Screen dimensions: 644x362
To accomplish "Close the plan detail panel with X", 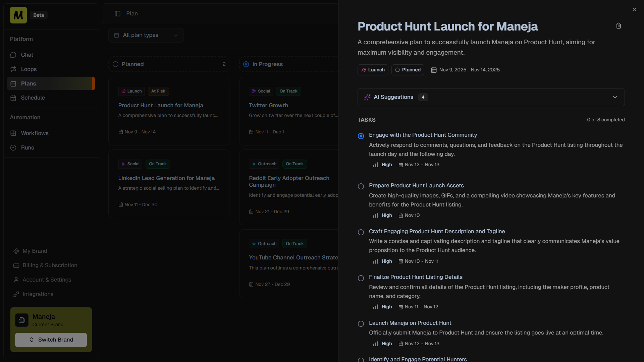I will (634, 10).
